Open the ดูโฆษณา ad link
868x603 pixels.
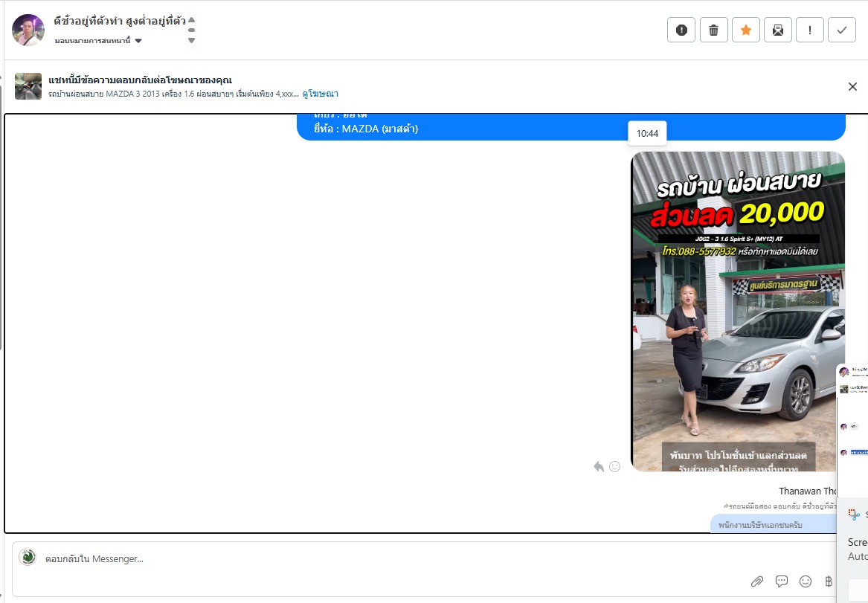[x=320, y=94]
